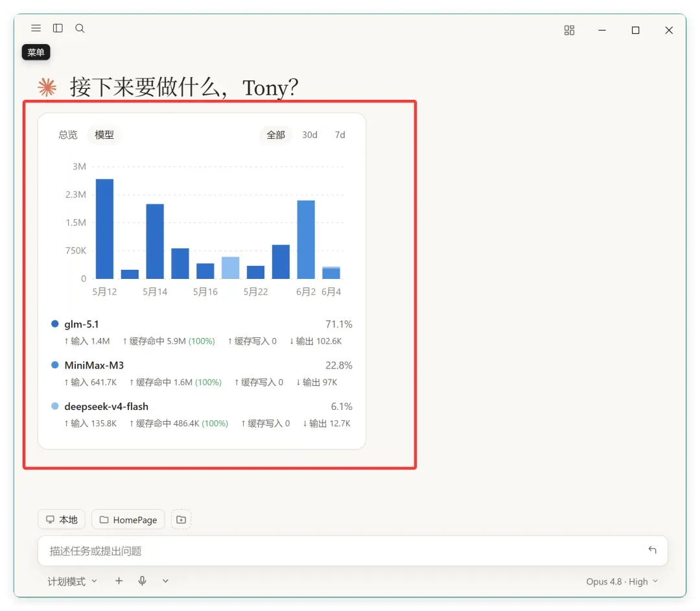The height and width of the screenshot is (611, 700).
Task: Click 输出 102.6K text
Action: pyautogui.click(x=316, y=341)
